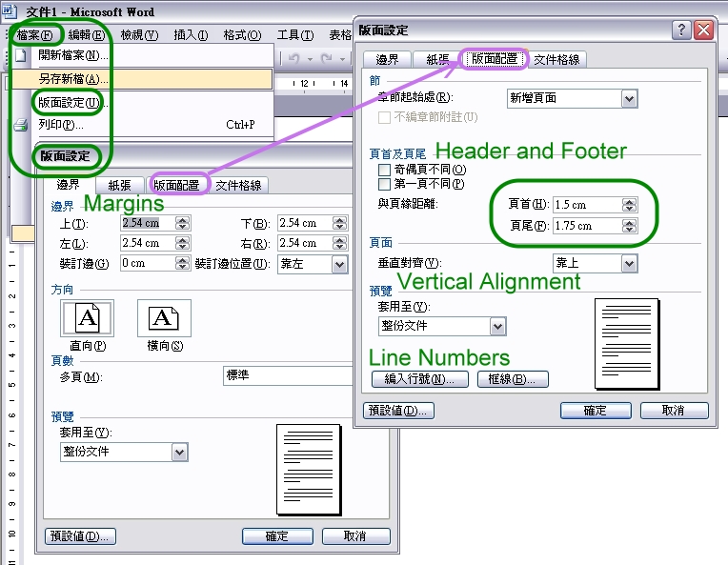Increase the left margin 左 spinner
The width and height of the screenshot is (728, 565).
point(182,240)
